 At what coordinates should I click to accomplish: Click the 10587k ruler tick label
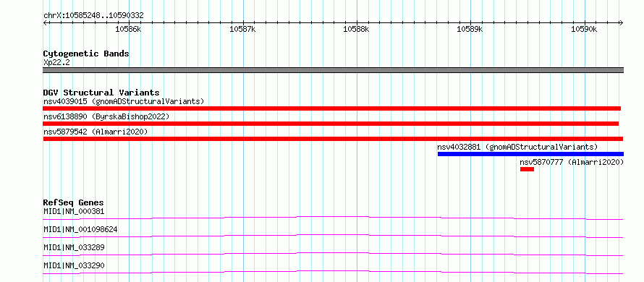242,29
